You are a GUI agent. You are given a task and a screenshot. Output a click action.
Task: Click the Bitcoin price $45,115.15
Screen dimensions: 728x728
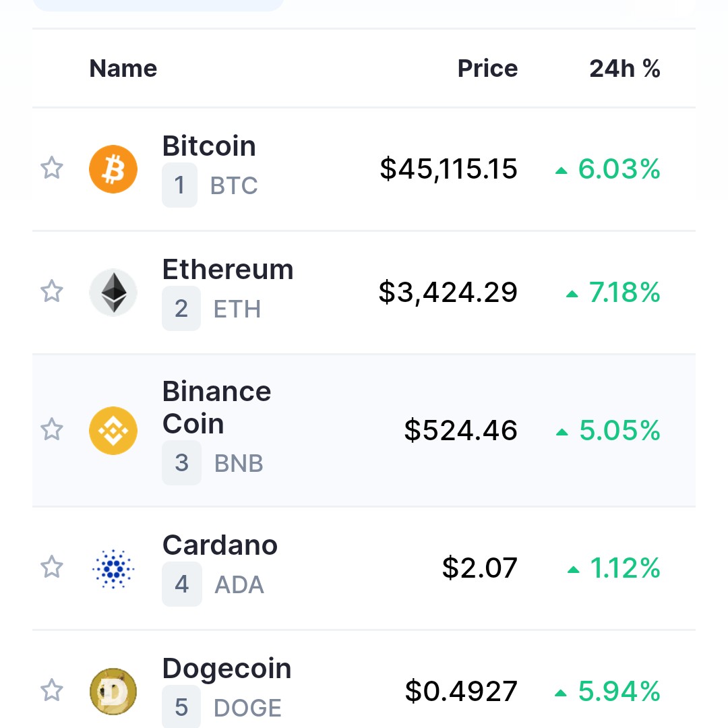(x=448, y=169)
